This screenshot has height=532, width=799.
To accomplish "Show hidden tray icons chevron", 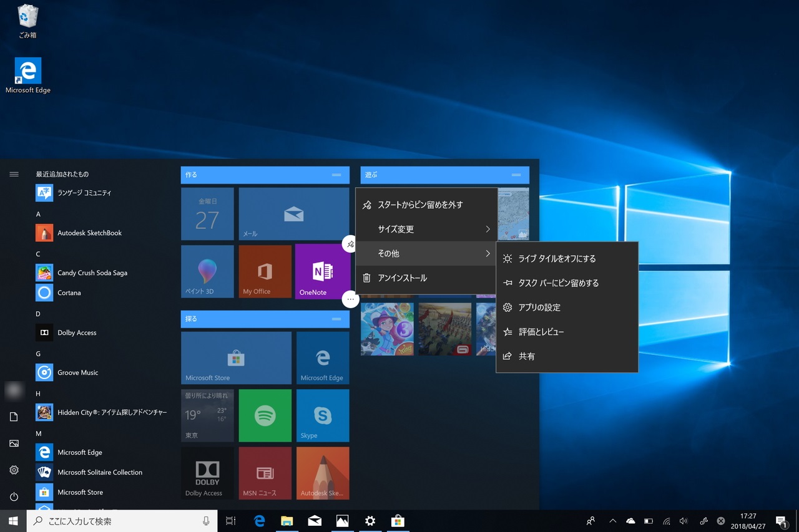I will [x=612, y=521].
